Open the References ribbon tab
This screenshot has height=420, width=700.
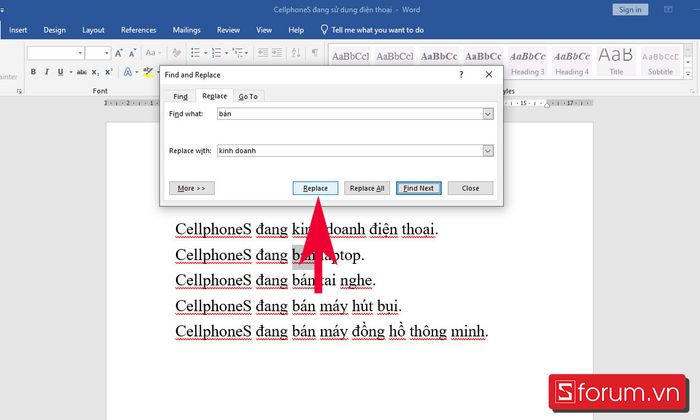138,30
